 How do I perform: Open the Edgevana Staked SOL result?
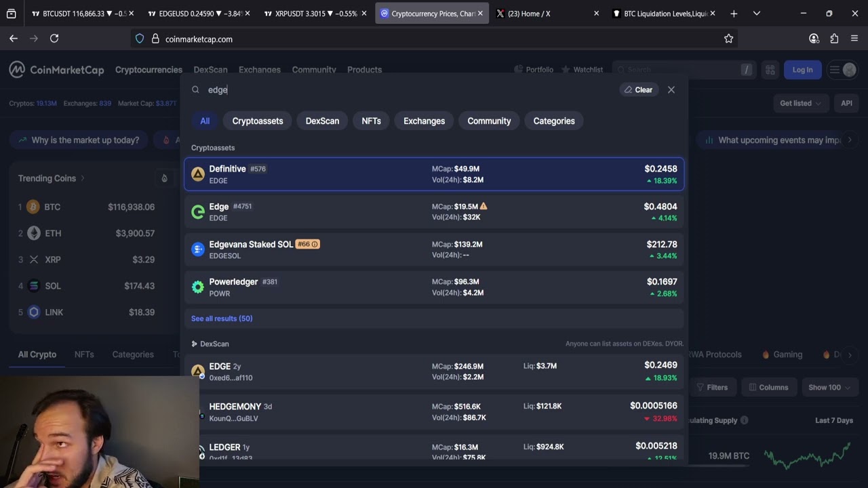pos(434,249)
